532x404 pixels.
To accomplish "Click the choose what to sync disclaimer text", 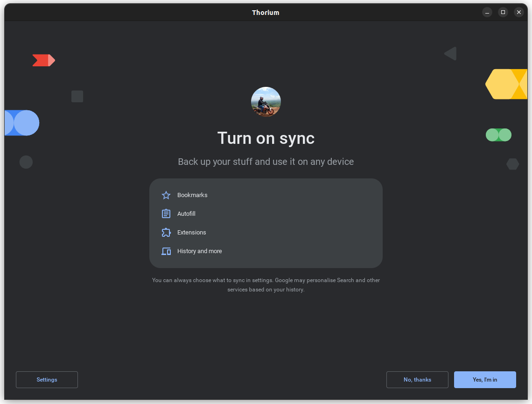I will click(x=266, y=285).
